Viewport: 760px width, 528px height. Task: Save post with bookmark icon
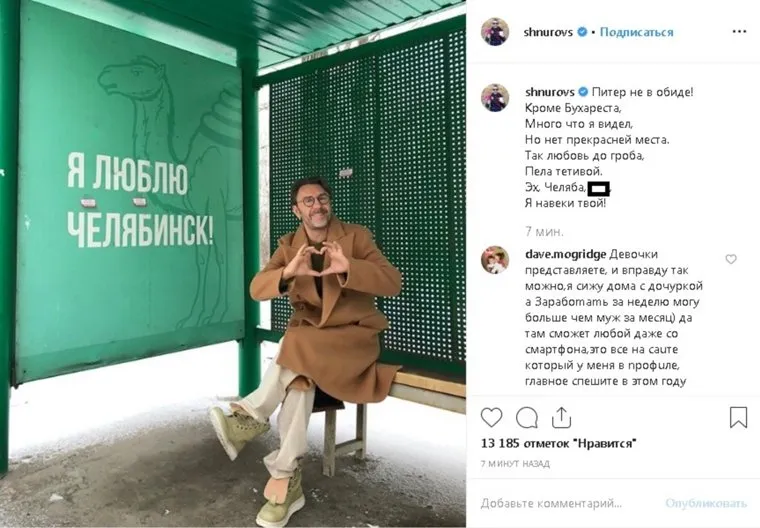(x=738, y=417)
